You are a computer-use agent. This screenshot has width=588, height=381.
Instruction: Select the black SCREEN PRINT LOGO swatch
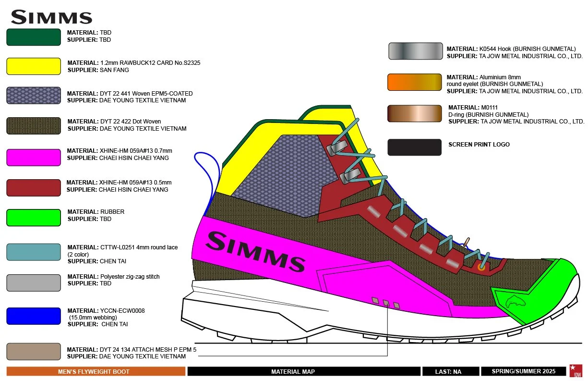tap(414, 147)
